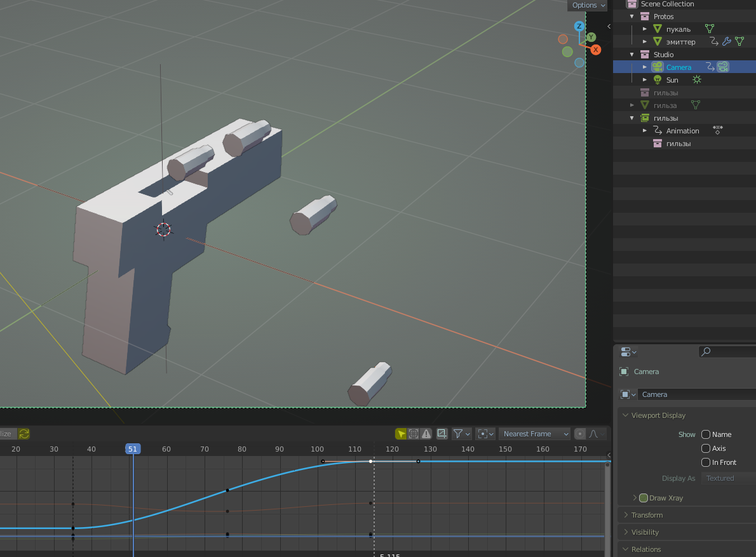Image resolution: width=756 pixels, height=557 pixels.
Task: Toggle the viewport sidebar arrow near gizmo
Action: pos(609,27)
